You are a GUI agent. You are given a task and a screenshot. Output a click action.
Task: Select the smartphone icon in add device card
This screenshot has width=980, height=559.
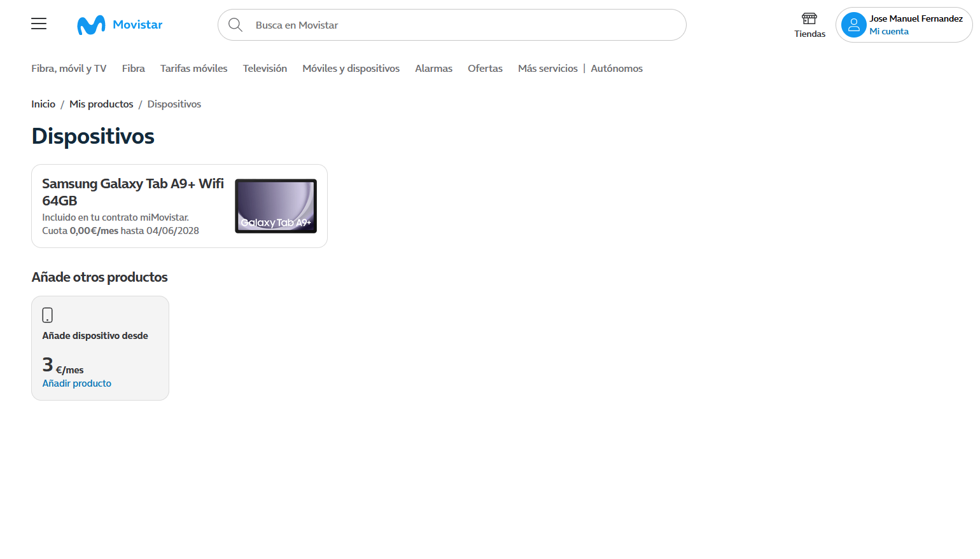point(48,314)
